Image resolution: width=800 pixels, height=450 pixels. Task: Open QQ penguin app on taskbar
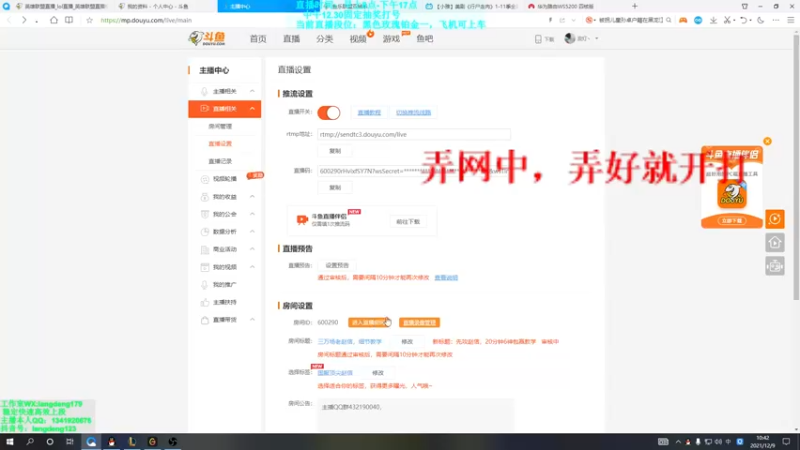tap(111, 441)
